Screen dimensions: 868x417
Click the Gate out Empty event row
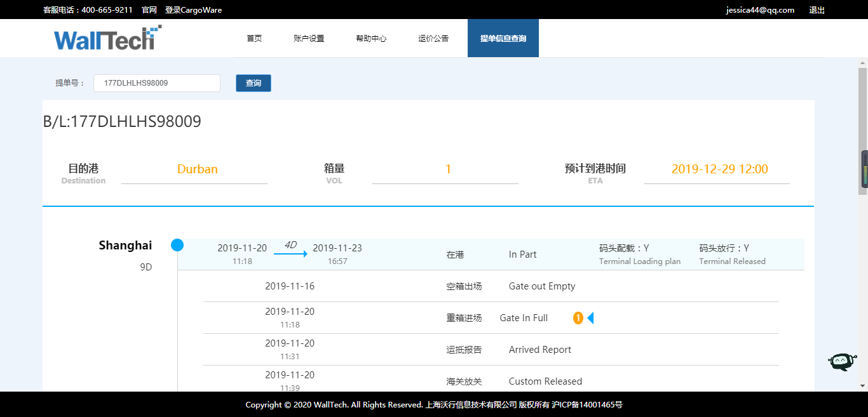point(491,286)
